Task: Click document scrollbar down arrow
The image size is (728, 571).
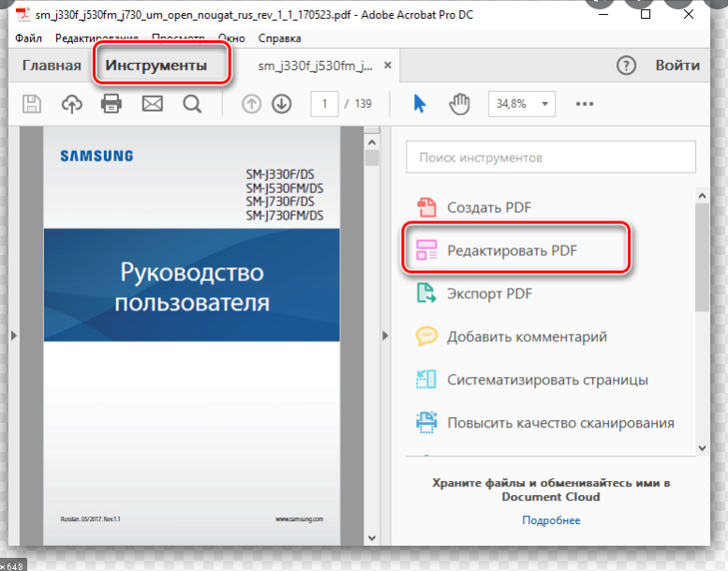Action: 371,537
